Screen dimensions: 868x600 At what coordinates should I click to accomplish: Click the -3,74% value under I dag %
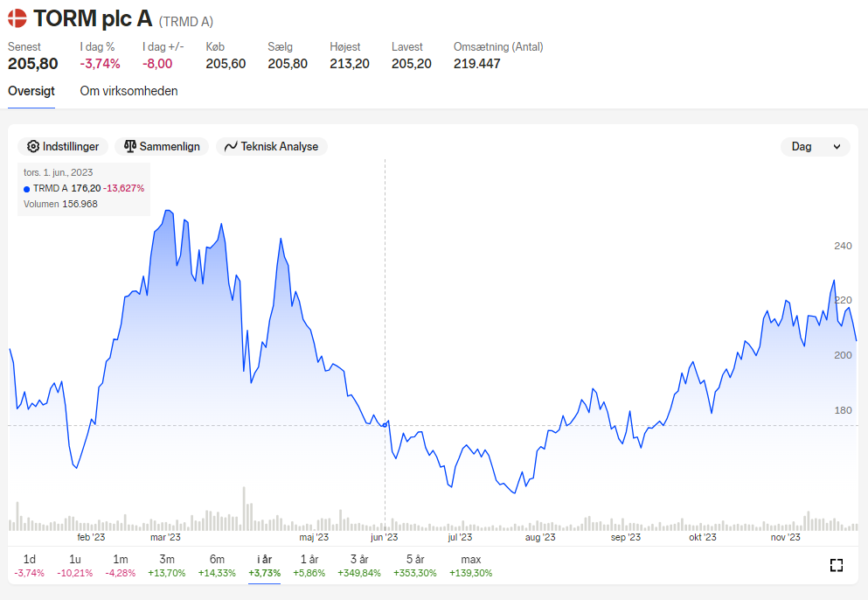pyautogui.click(x=101, y=64)
